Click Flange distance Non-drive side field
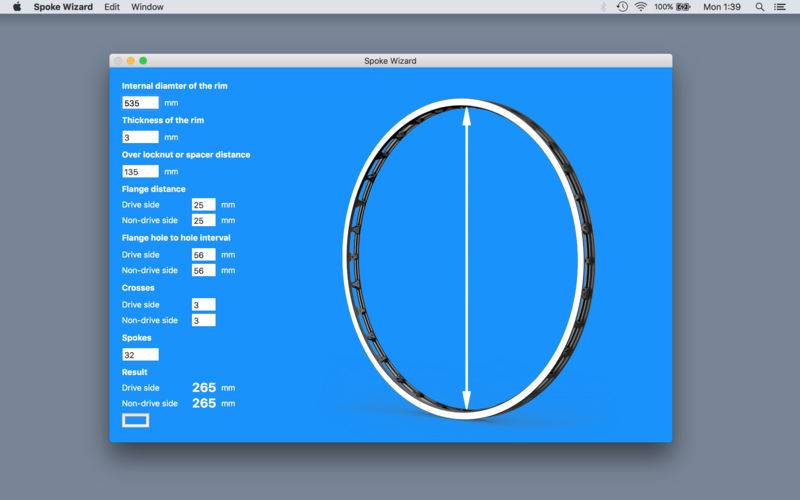The height and width of the screenshot is (500, 800). 204,220
